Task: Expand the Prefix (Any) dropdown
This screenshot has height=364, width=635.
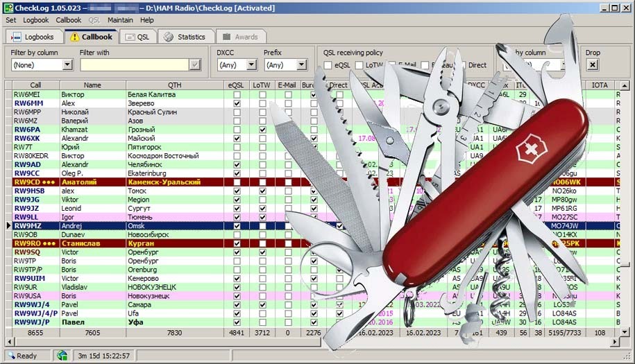Action: click(x=302, y=64)
